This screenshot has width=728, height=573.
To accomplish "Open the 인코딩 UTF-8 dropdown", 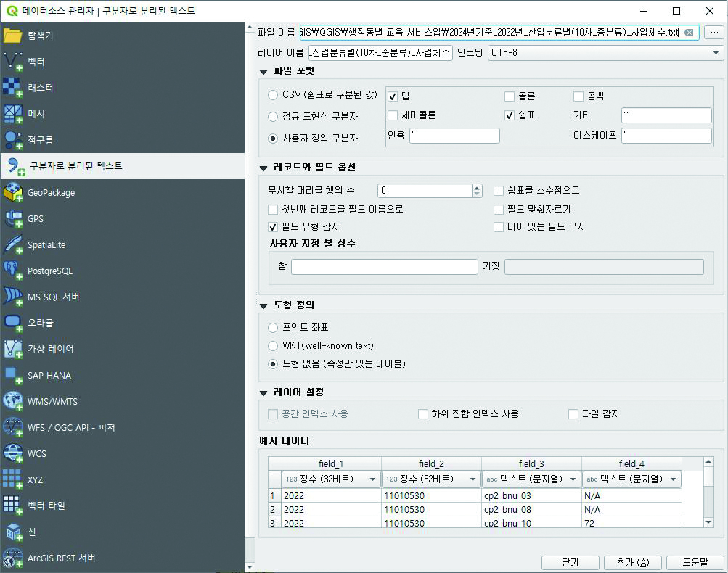I will click(605, 53).
